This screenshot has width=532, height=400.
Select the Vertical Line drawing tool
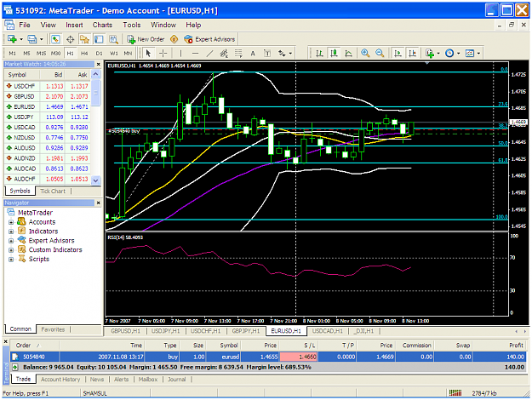[x=180, y=54]
